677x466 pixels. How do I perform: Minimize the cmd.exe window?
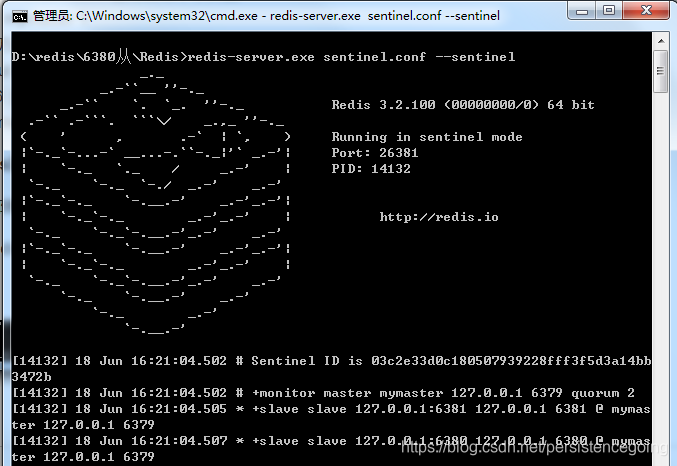[582, 10]
